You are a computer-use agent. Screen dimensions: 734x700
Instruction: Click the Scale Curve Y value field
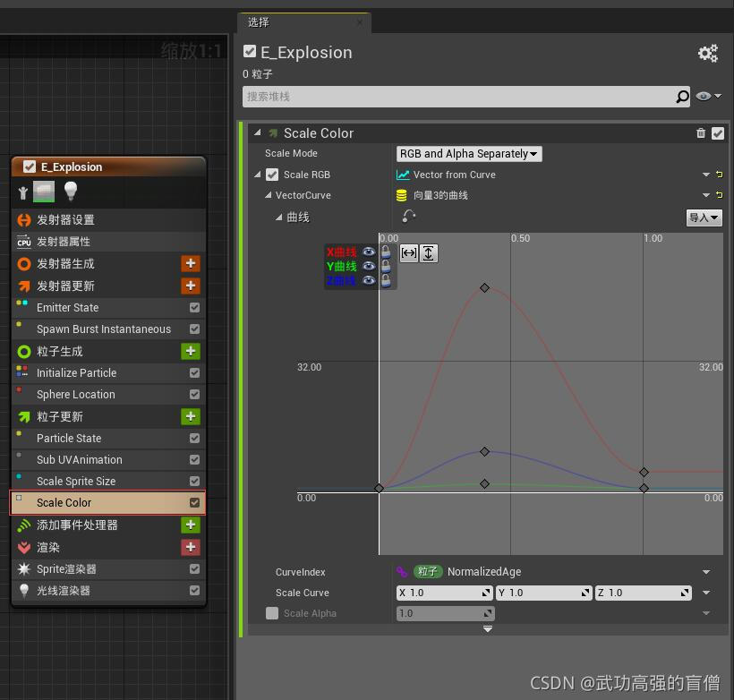pyautogui.click(x=543, y=593)
